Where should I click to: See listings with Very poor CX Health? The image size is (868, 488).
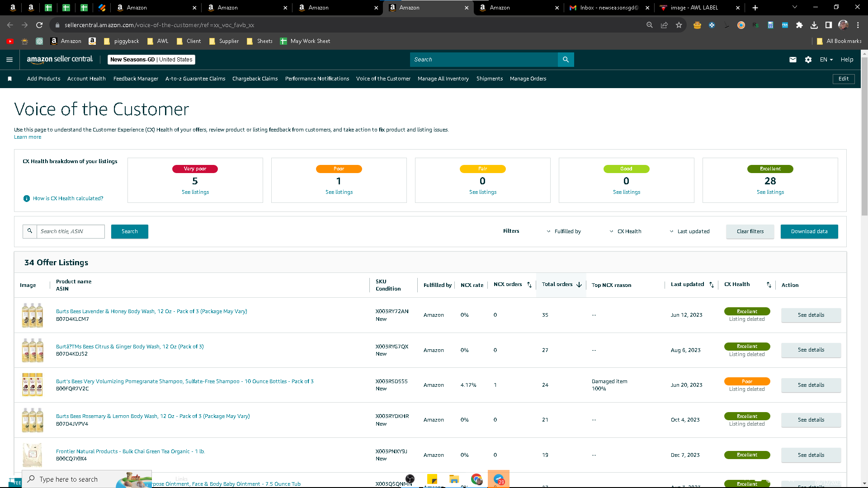coord(195,192)
